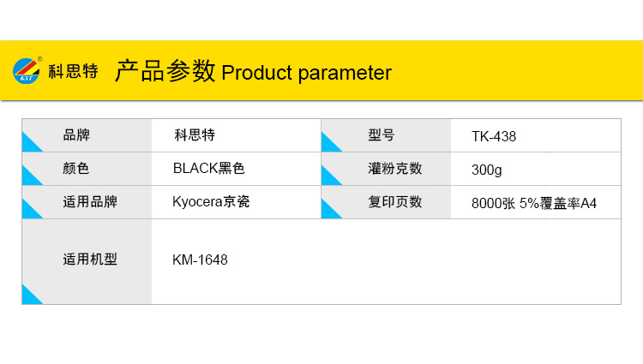643x364 pixels.
Task: Click the KST logo icon in the header
Action: tap(27, 72)
